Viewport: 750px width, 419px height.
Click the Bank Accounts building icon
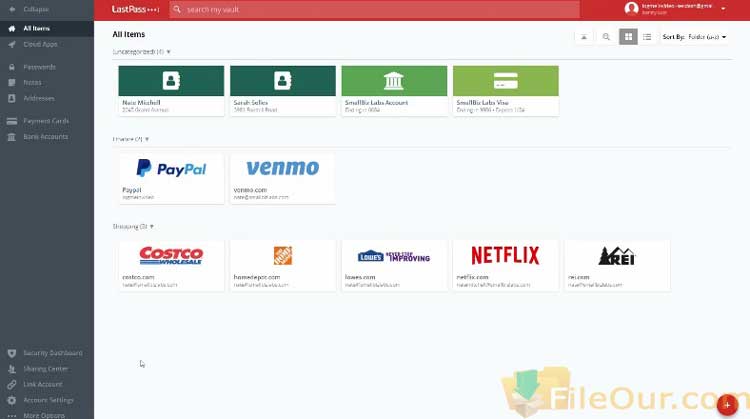(12, 137)
